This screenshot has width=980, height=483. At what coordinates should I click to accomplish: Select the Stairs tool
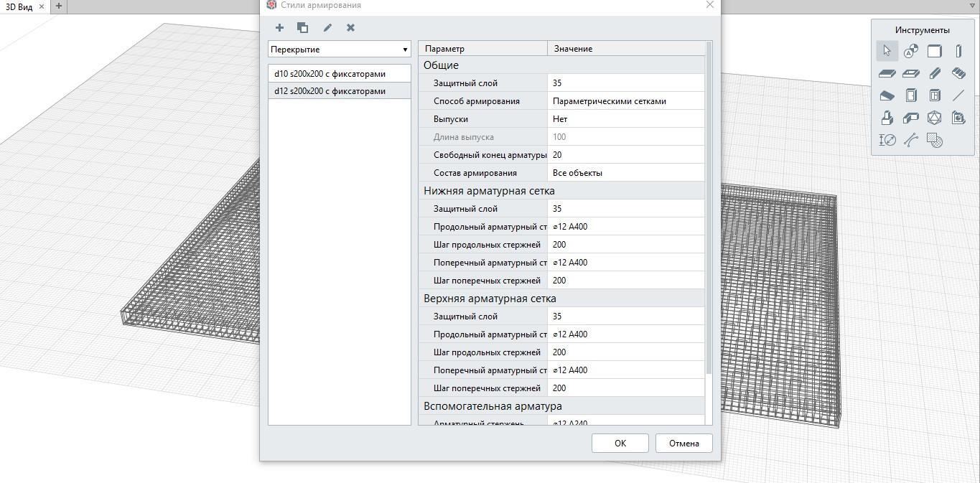coord(958,73)
